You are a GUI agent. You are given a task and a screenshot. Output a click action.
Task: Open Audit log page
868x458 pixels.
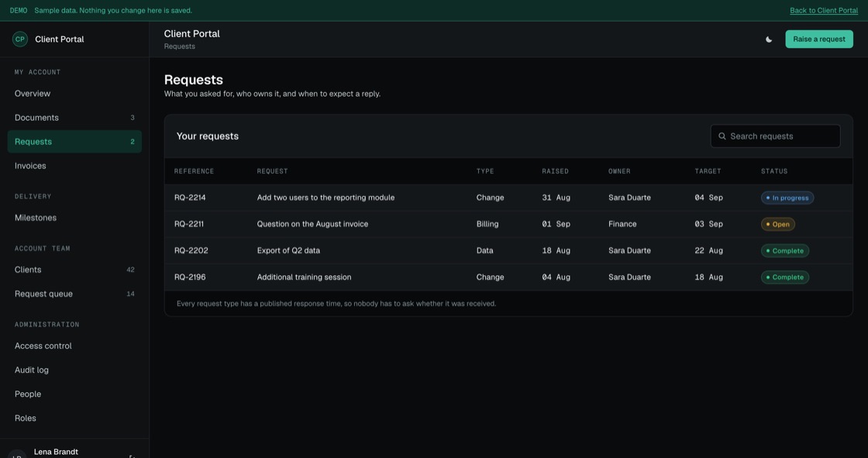coord(74,370)
